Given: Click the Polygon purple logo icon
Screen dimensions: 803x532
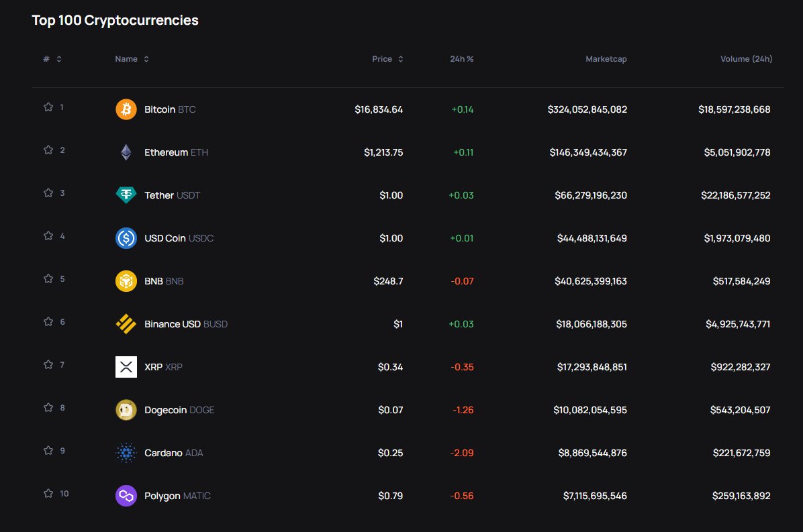Looking at the screenshot, I should pos(126,496).
